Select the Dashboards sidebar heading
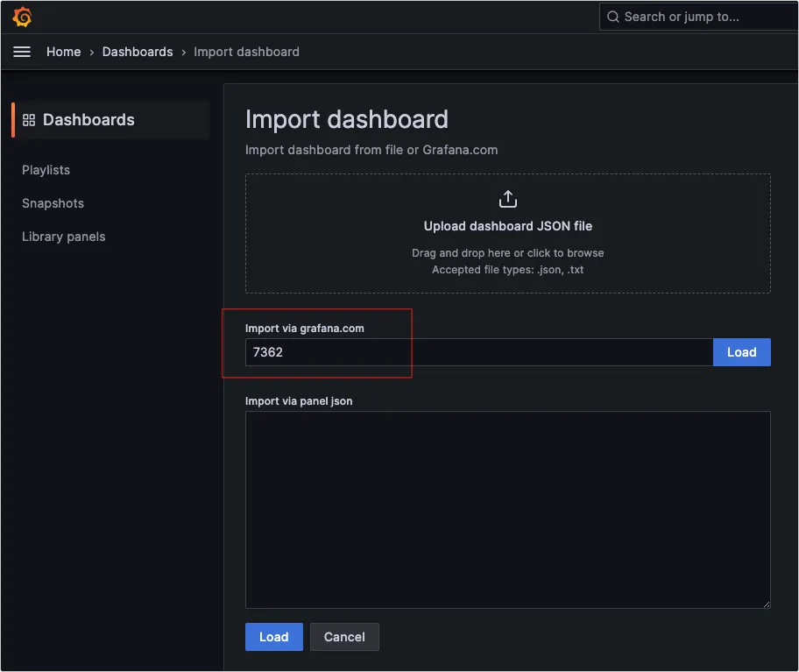The image size is (799, 672). pos(88,120)
